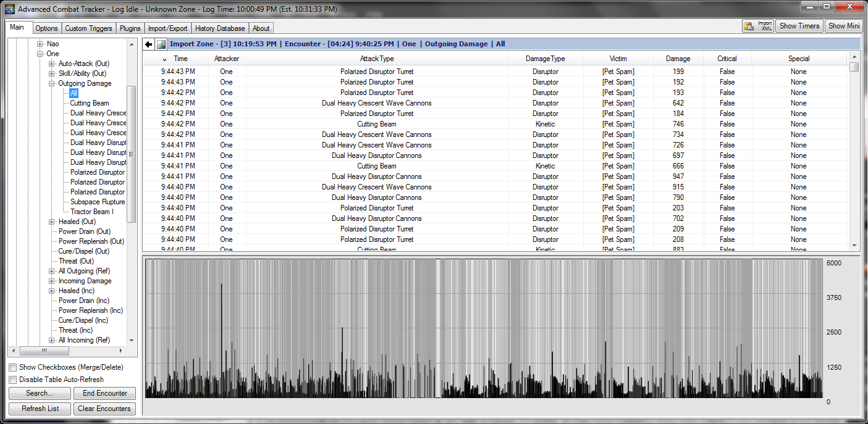Collapse the Outgoing Damage tree node

click(x=52, y=83)
